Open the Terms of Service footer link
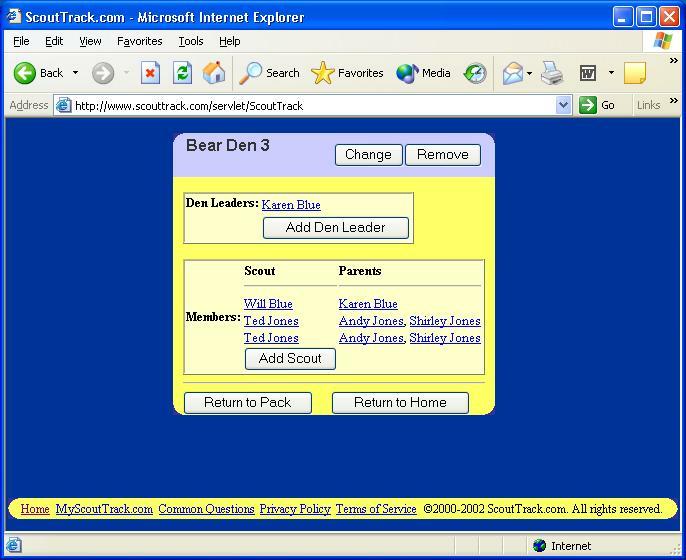The height and width of the screenshot is (560, 686). click(376, 509)
